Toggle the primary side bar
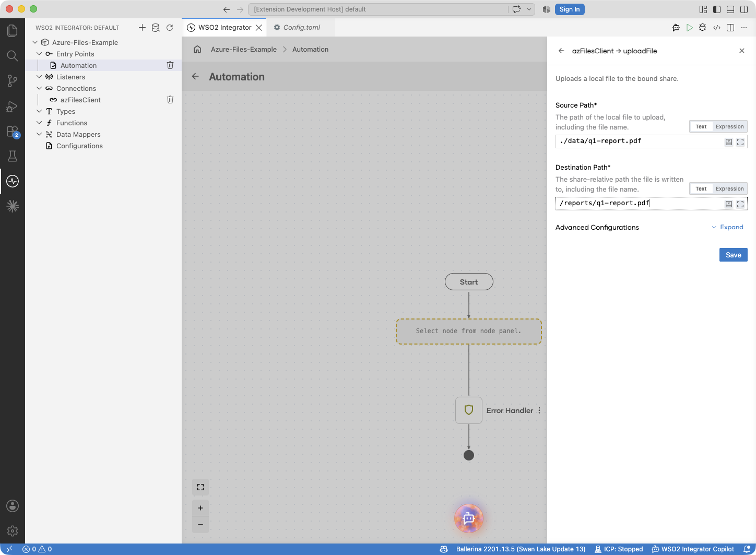 [x=717, y=9]
